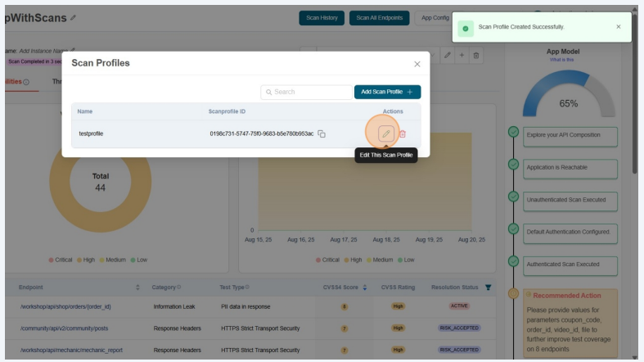Click the Add Scan Profile button
This screenshot has height=362, width=644.
[387, 92]
